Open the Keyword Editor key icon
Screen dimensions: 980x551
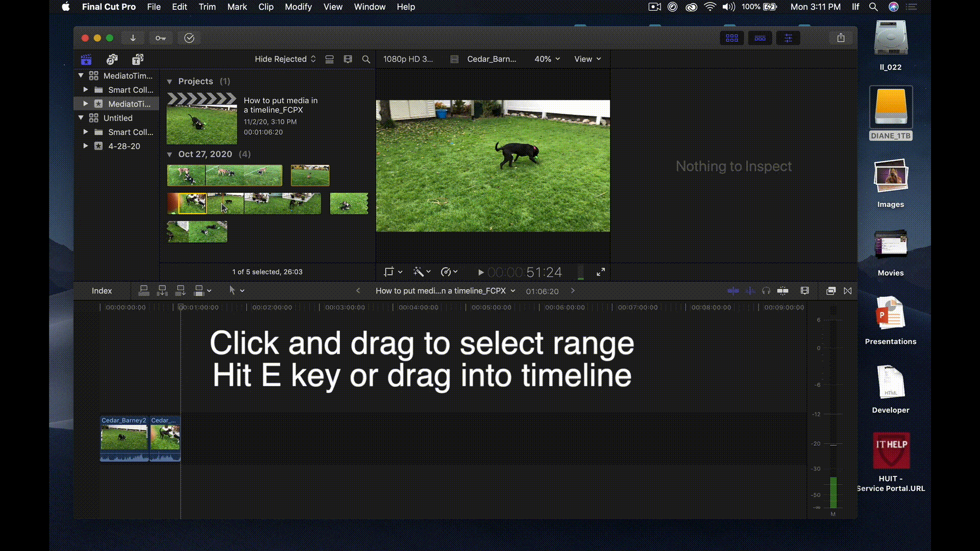click(161, 38)
